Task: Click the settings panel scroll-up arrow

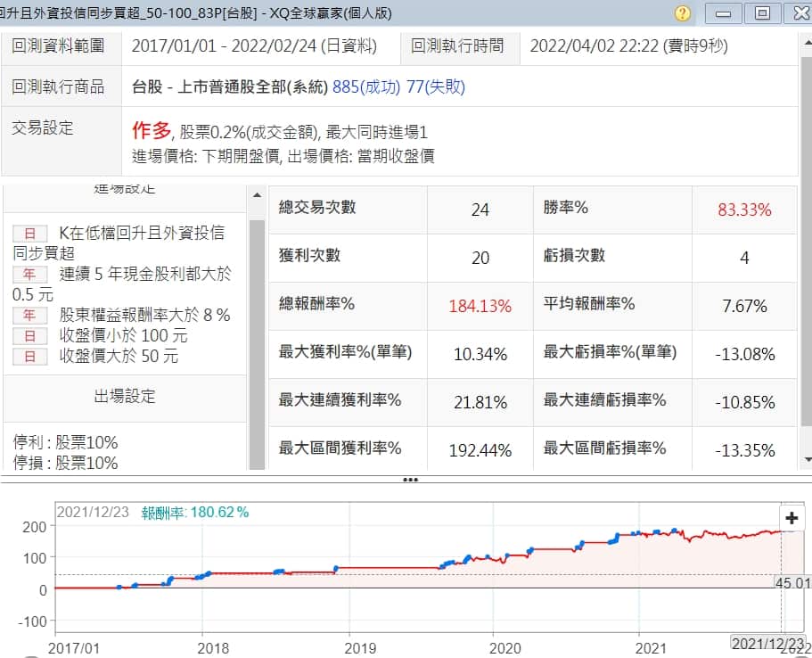Action: click(x=257, y=195)
